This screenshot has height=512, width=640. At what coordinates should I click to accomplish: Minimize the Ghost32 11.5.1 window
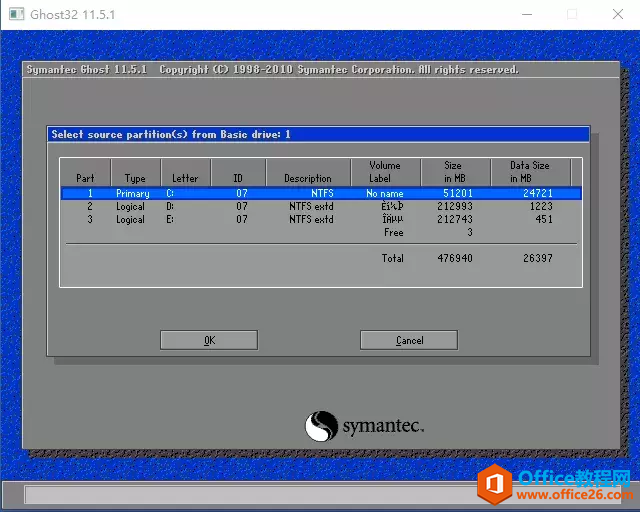coord(527,14)
